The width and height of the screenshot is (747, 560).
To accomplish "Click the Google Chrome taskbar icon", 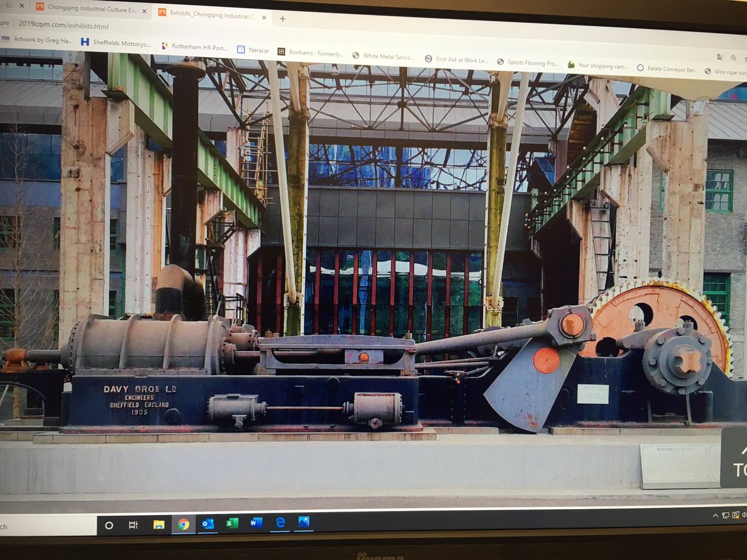I will coord(183,524).
